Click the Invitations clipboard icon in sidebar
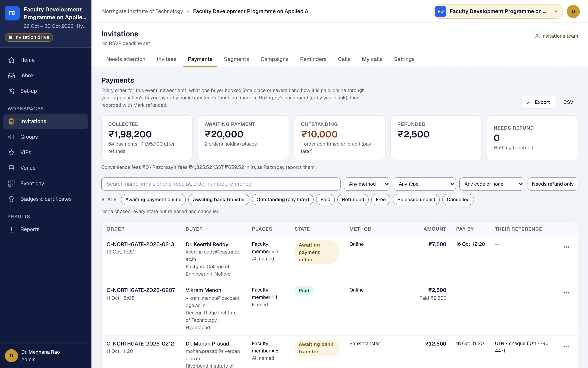The height and width of the screenshot is (368, 588). click(x=11, y=121)
